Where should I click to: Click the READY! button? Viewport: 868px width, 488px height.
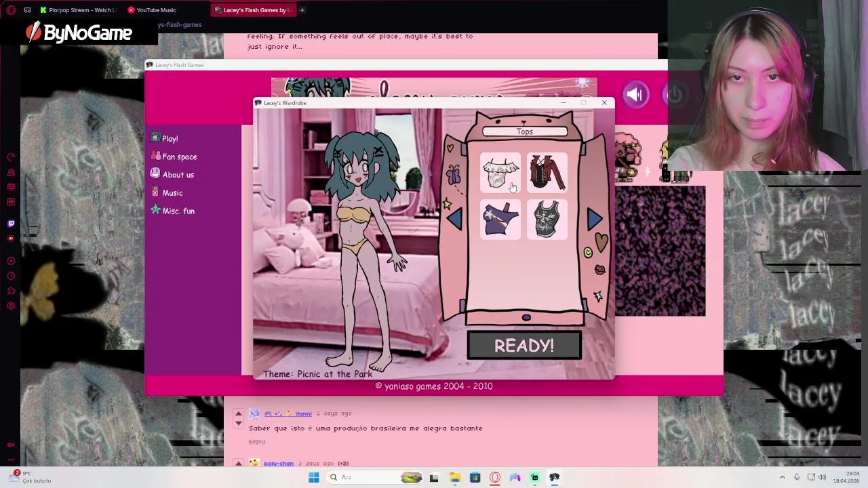coord(524,346)
